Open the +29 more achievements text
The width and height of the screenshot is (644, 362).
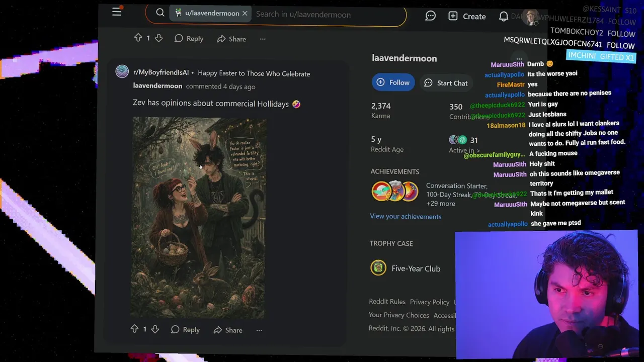point(440,204)
